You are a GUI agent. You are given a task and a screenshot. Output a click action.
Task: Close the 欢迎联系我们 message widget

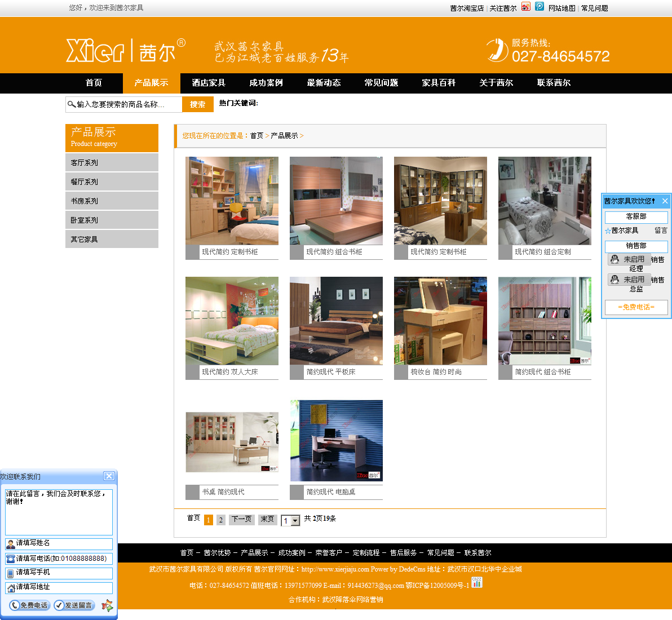click(109, 476)
